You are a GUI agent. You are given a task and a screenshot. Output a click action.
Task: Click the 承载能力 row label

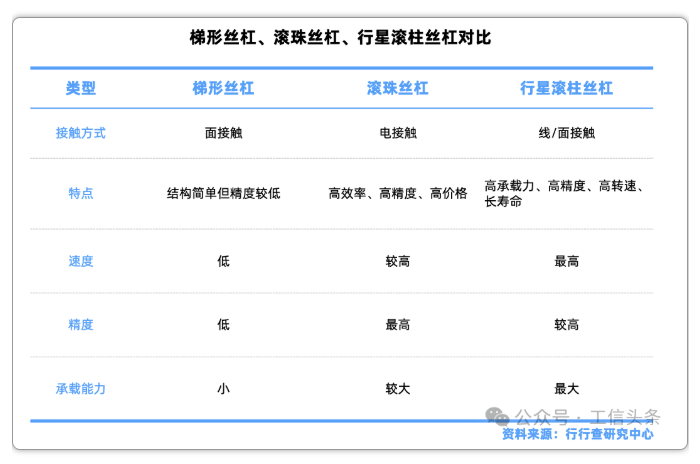81,389
